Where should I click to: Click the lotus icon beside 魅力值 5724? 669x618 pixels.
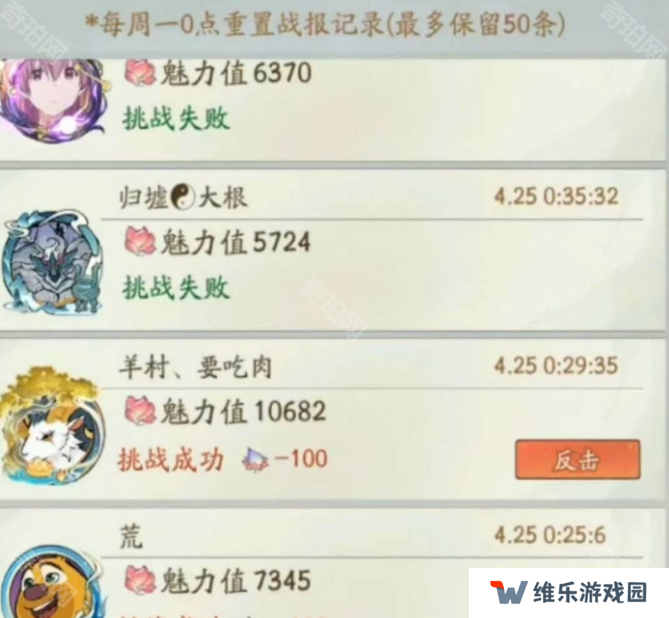[140, 241]
